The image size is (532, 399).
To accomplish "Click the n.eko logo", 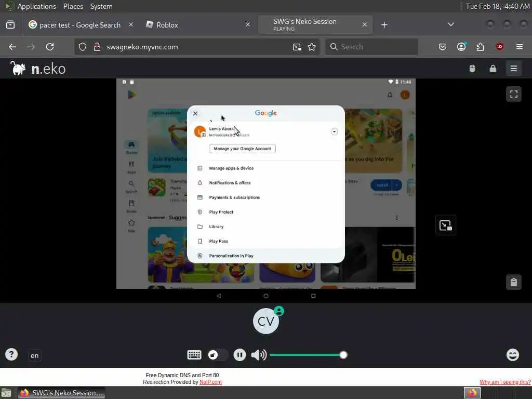I will point(37,69).
